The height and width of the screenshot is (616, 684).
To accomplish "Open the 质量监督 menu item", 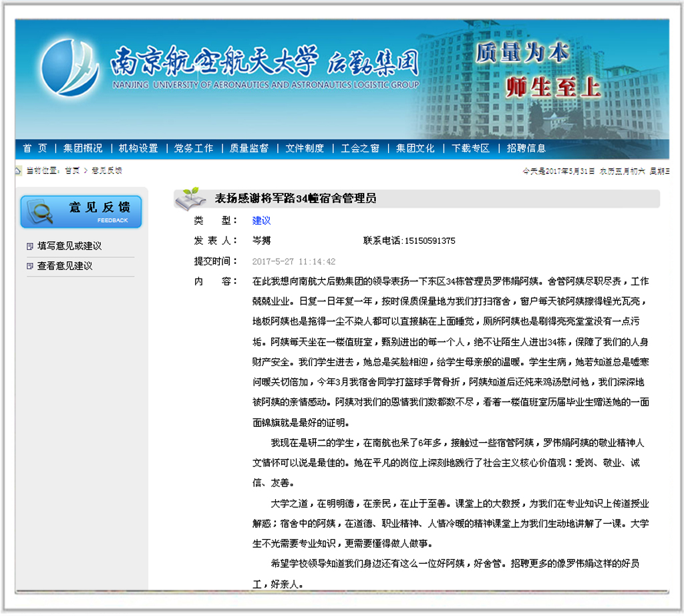I will pyautogui.click(x=249, y=148).
